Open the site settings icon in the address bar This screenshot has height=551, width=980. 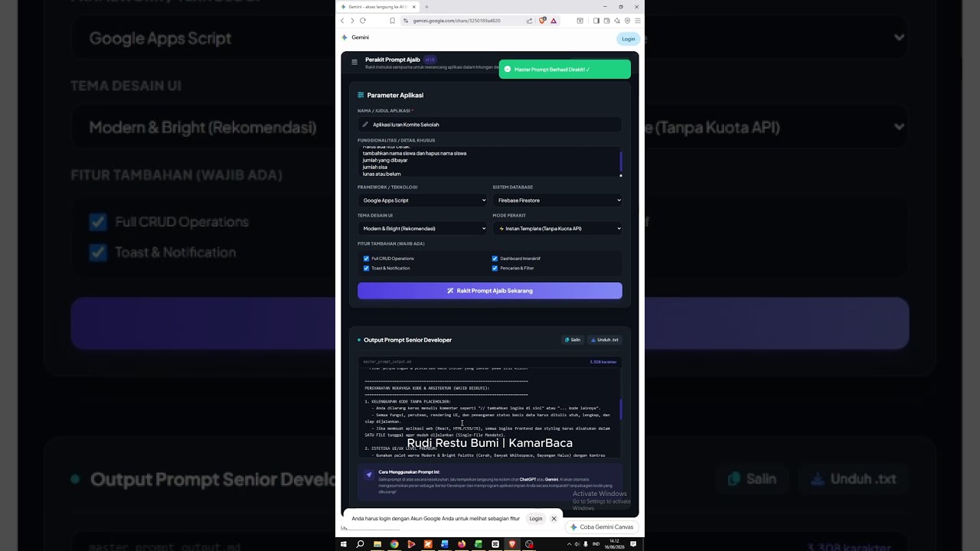tap(407, 21)
